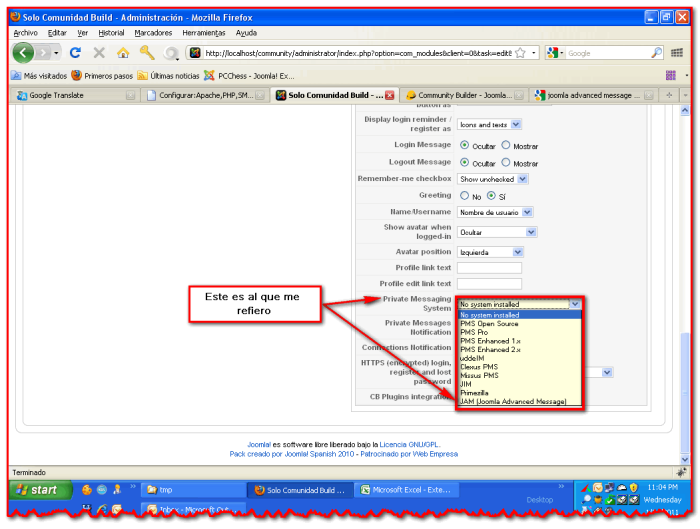Open Últimas noticias feed bookmark
700x529 pixels.
[x=168, y=76]
